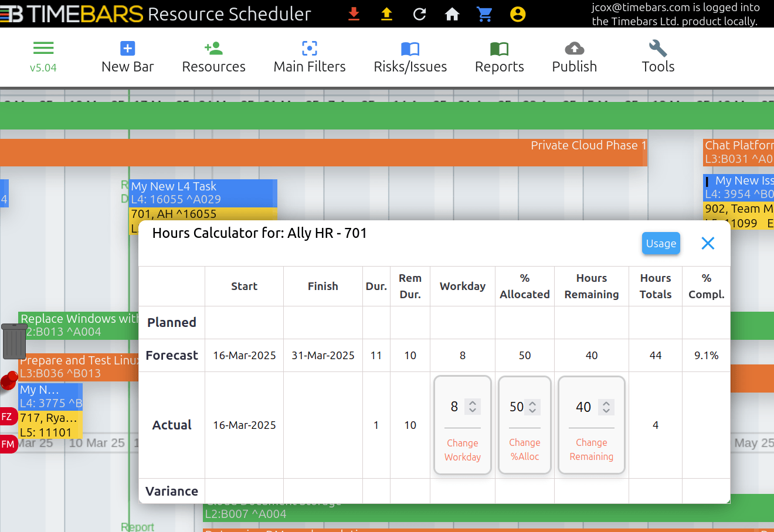774x532 pixels.
Task: Click the Change %Alloc value field
Action: pos(517,407)
